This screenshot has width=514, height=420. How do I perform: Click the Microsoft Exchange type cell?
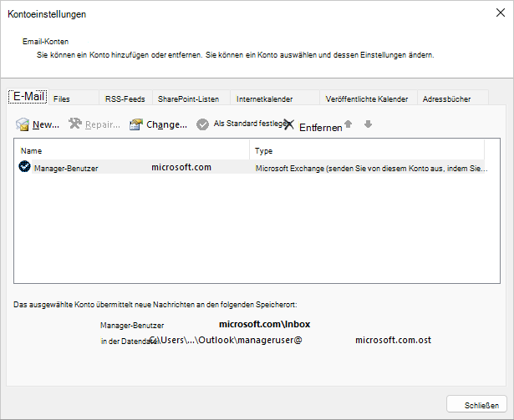tap(371, 169)
